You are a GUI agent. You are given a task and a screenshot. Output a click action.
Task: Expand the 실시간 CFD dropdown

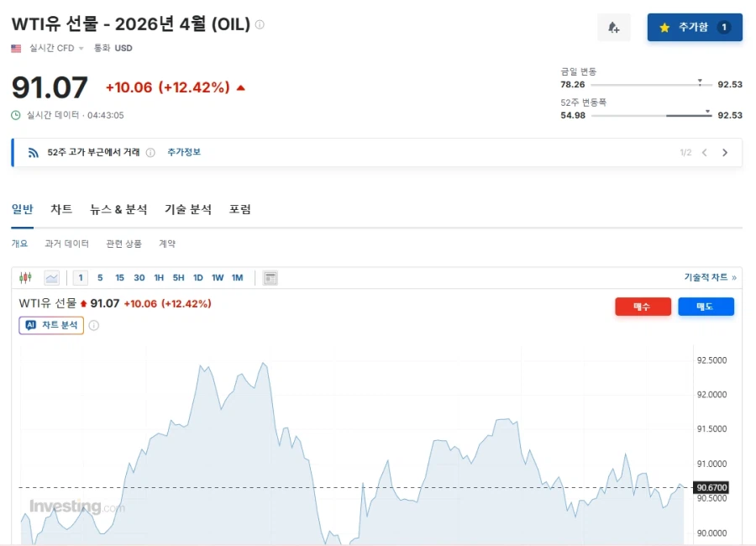55,48
